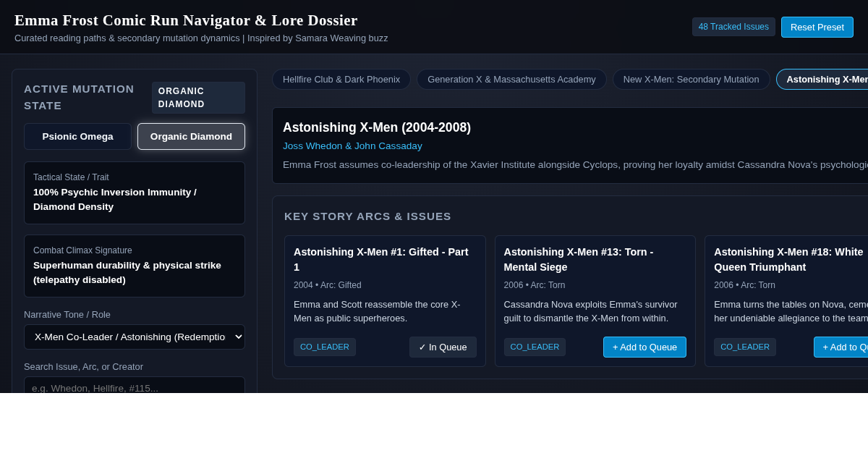
Task: Click the Astonishing X-Men (2004-2008) heading
Action: coord(377,127)
